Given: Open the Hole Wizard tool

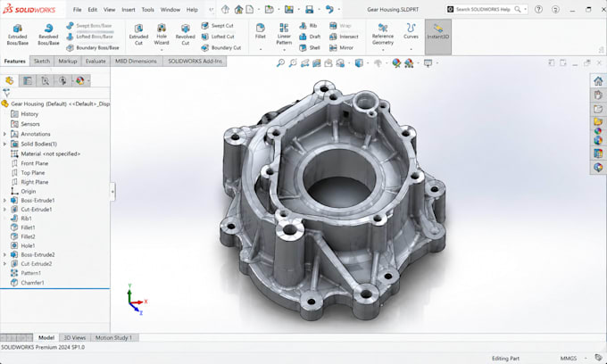Looking at the screenshot, I should coord(162,35).
